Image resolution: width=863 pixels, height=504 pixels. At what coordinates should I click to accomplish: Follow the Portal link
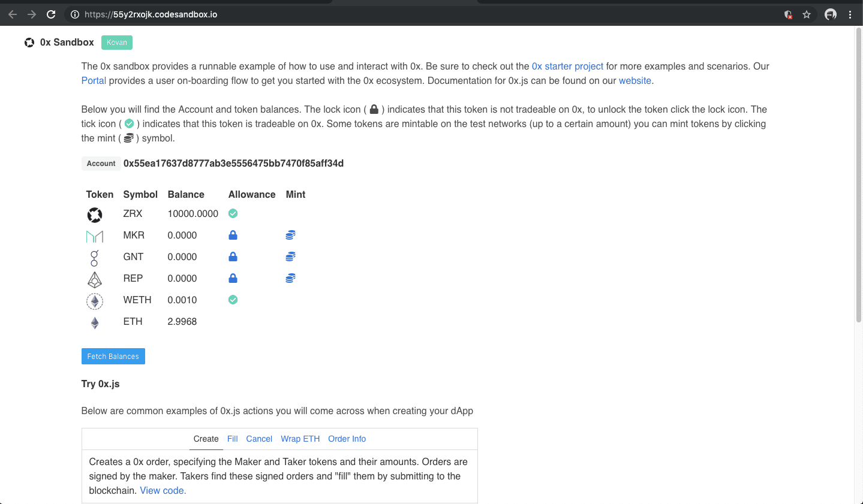tap(94, 80)
